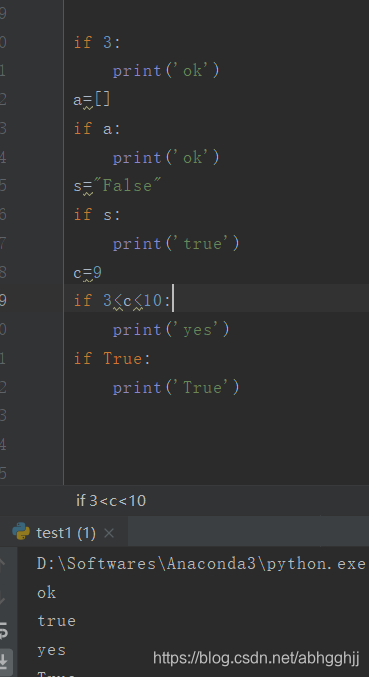The width and height of the screenshot is (369, 677).
Task: Select the test1 (1) run tab
Action: pyautogui.click(x=66, y=533)
